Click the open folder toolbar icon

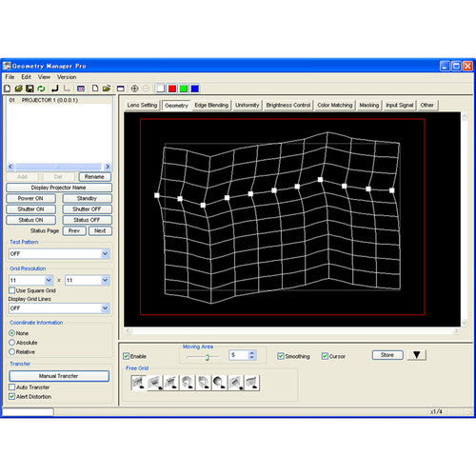point(19,89)
